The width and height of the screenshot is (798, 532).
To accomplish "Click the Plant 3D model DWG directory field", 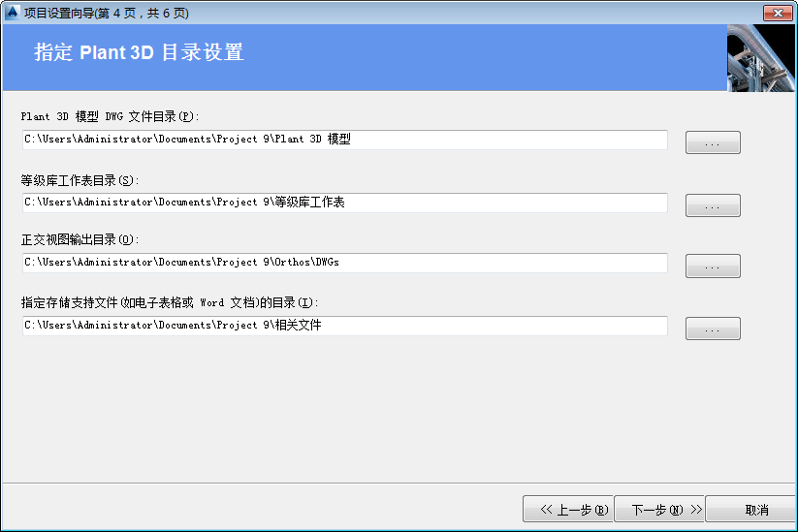I will tap(345, 140).
